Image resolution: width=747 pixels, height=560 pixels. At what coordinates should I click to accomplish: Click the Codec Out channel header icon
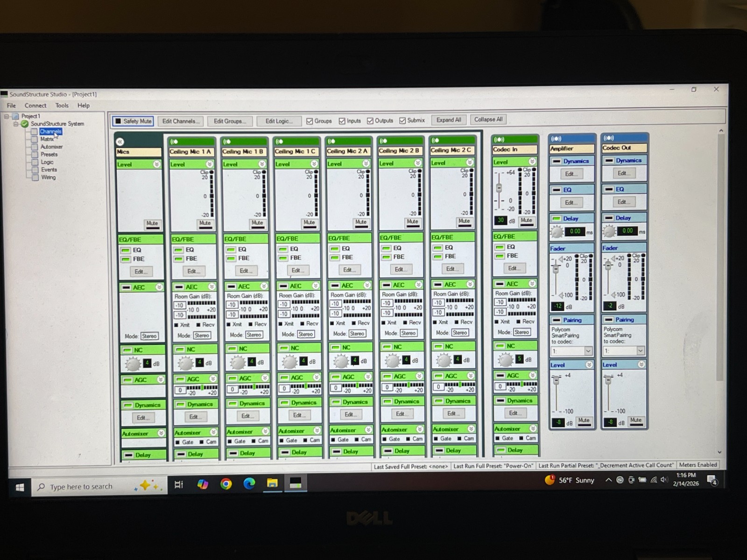click(608, 138)
